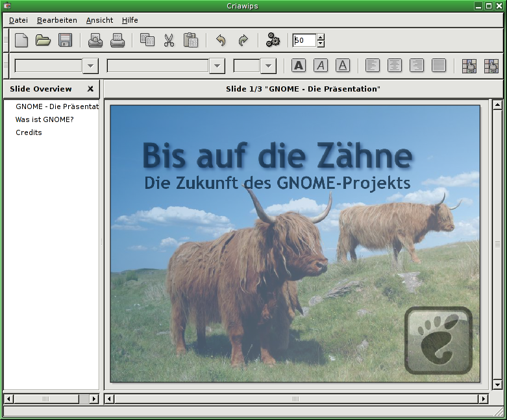Save presentation using the floppy disk icon

65,40
